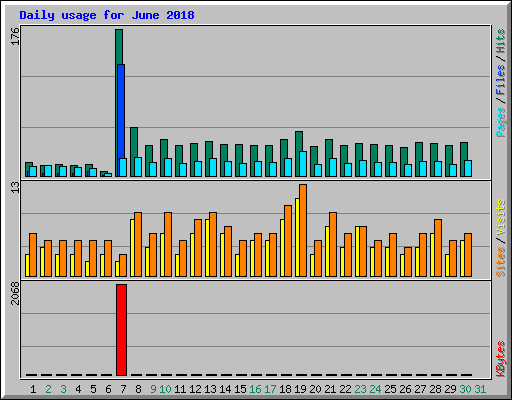Click day '22' on the x-axis
Viewport: 512px width, 400px height.
[345, 389]
